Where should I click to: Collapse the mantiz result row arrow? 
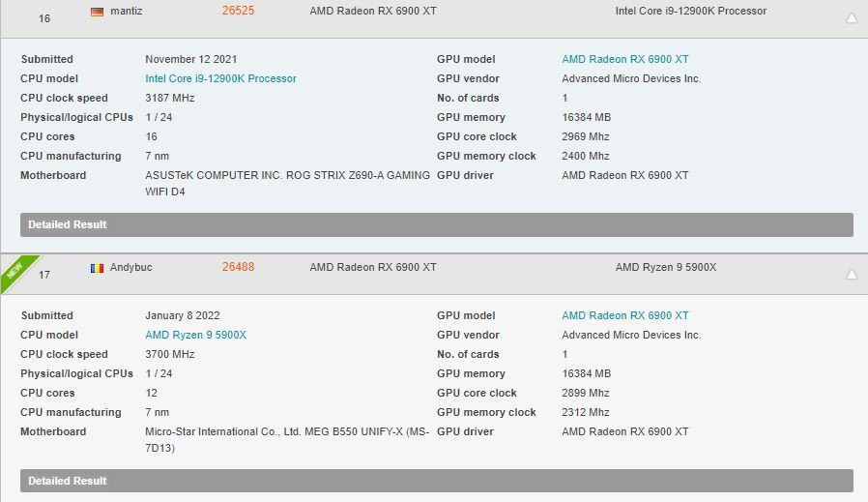tap(852, 18)
